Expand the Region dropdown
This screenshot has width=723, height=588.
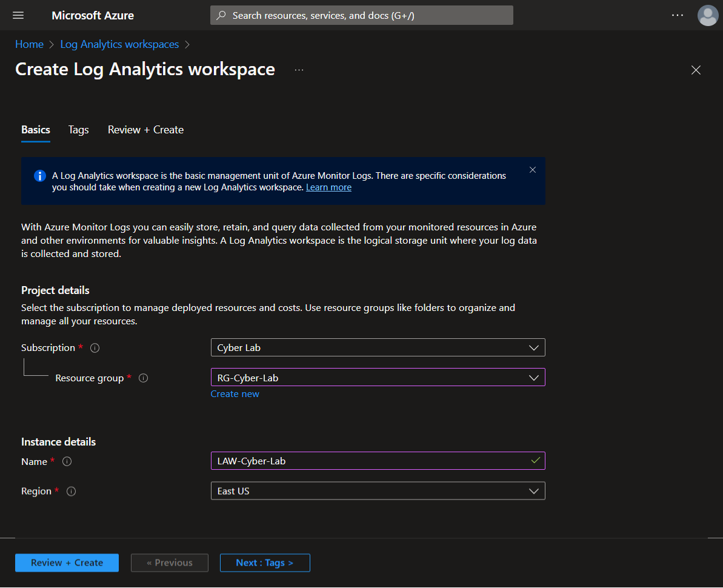(378, 491)
